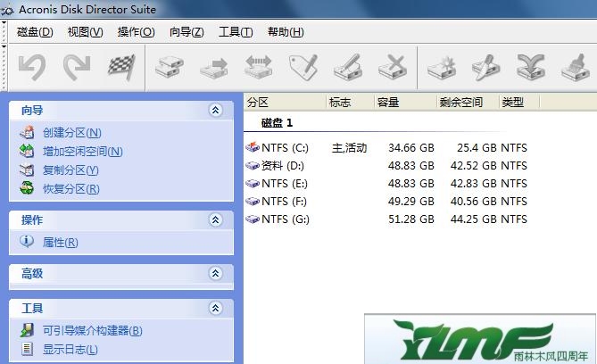Screen dimensions: 597x364
Task: Launch the 恢复分区(R) wizard link
Action: (70, 188)
